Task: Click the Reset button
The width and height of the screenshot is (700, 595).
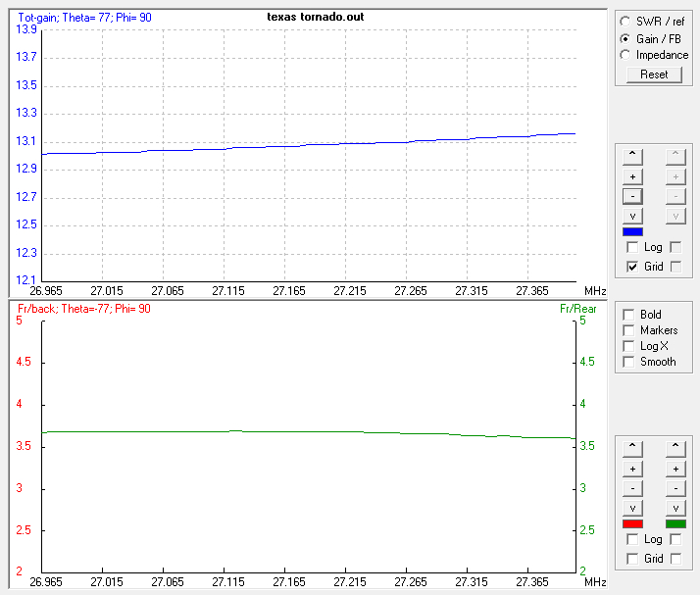Action: [654, 74]
